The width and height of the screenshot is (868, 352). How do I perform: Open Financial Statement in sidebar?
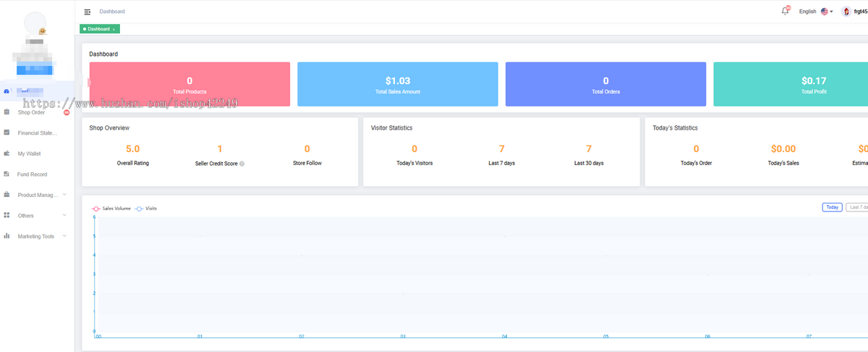click(36, 133)
